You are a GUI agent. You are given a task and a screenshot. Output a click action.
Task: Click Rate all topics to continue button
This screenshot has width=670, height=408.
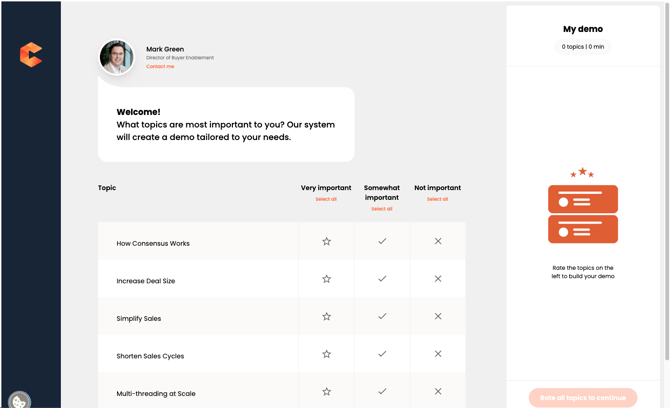583,397
